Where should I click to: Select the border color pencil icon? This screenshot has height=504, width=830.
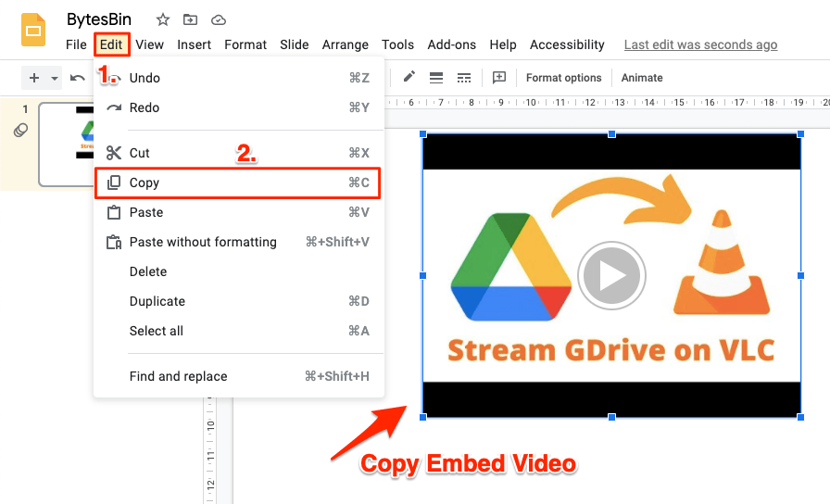pos(409,77)
